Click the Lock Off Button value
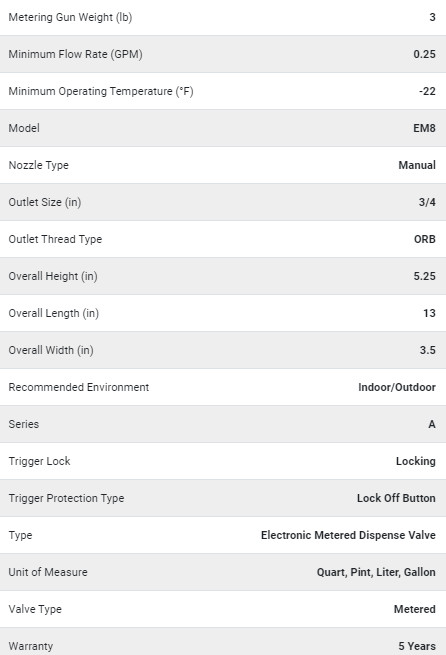 click(x=396, y=498)
